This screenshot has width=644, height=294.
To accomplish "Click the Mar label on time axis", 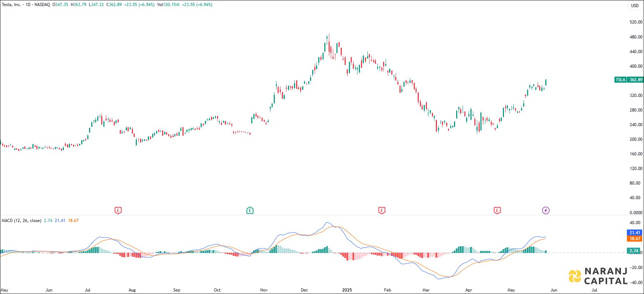I will [x=426, y=290].
